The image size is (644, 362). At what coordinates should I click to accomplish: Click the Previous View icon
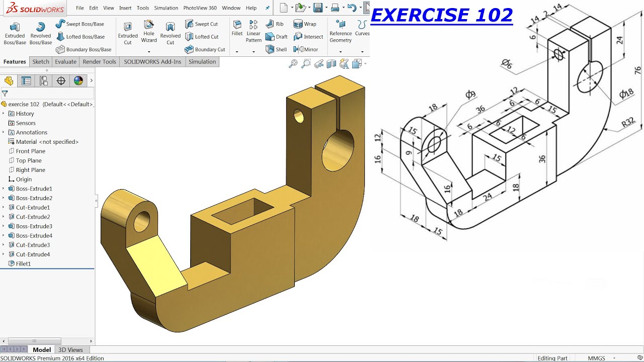pyautogui.click(x=318, y=64)
